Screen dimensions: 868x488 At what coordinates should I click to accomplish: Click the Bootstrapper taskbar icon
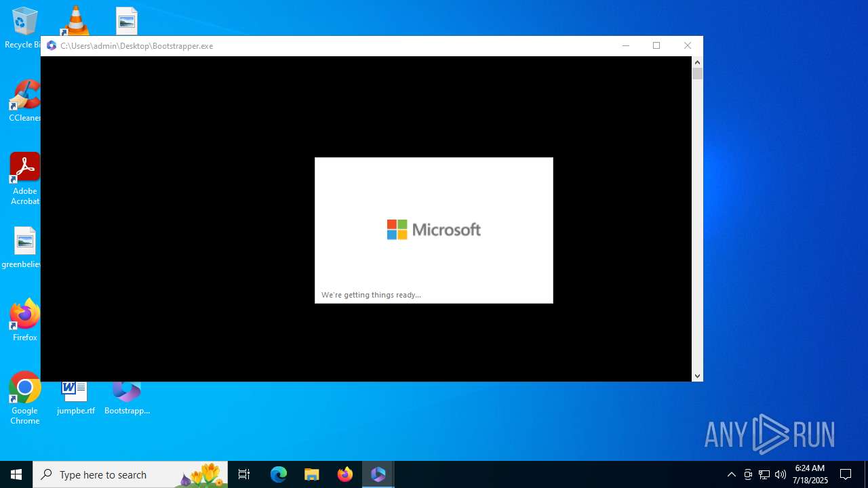[378, 474]
